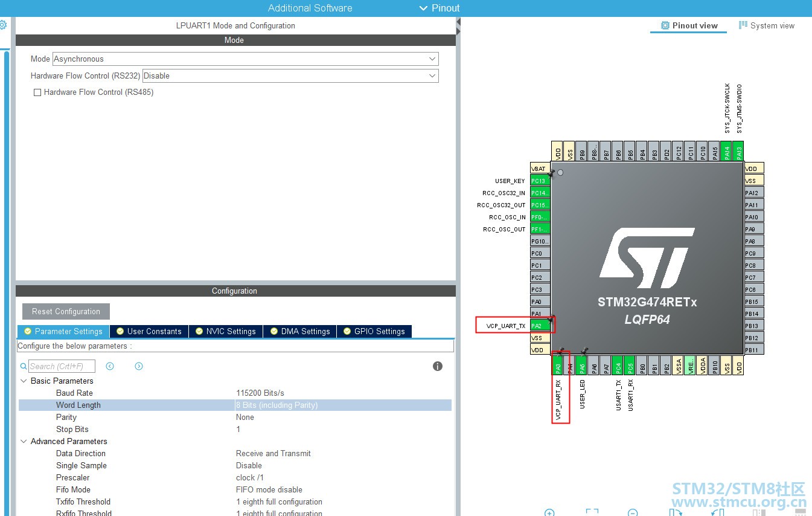Select the Word Length parameter row

[x=235, y=405]
